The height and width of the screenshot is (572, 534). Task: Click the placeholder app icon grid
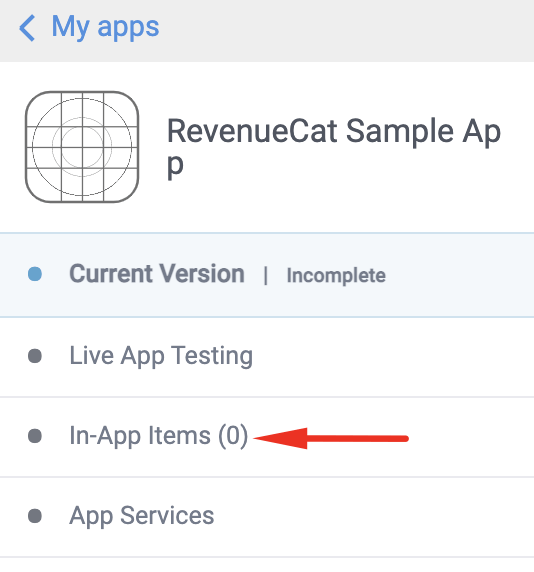coord(82,147)
